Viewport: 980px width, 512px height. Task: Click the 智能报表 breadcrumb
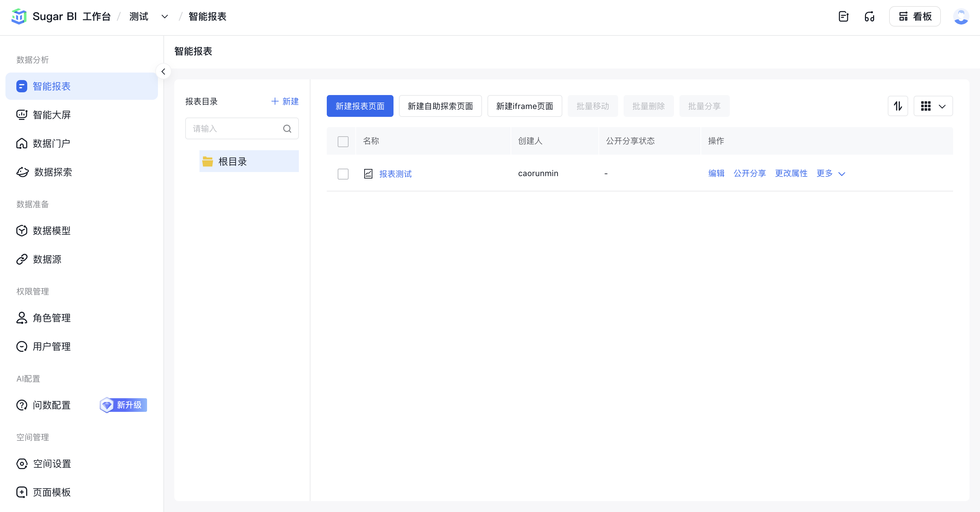click(207, 17)
